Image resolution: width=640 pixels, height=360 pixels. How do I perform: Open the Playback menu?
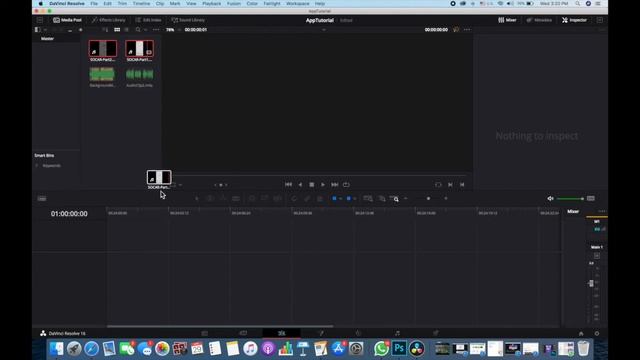tap(211, 3)
